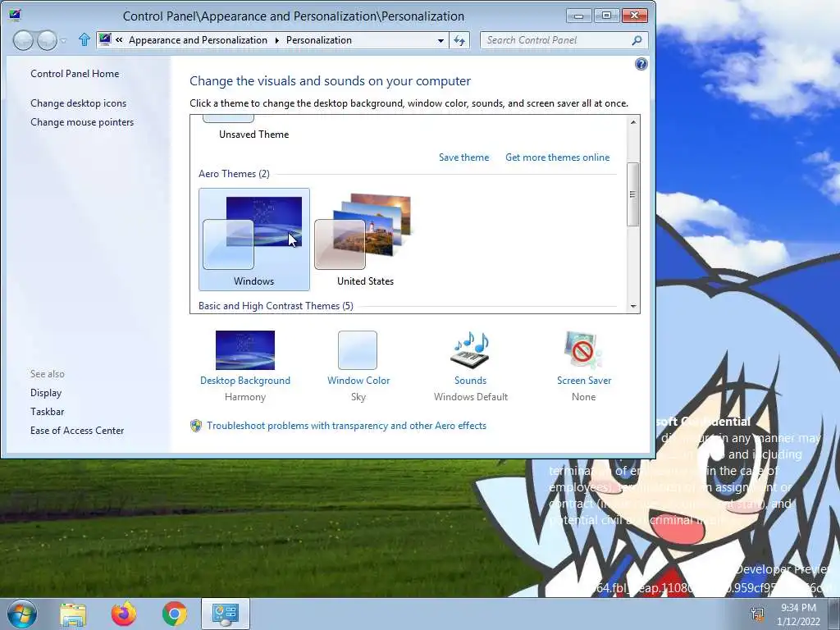Open the Sounds icon with musical notes
840x630 pixels.
coord(470,350)
